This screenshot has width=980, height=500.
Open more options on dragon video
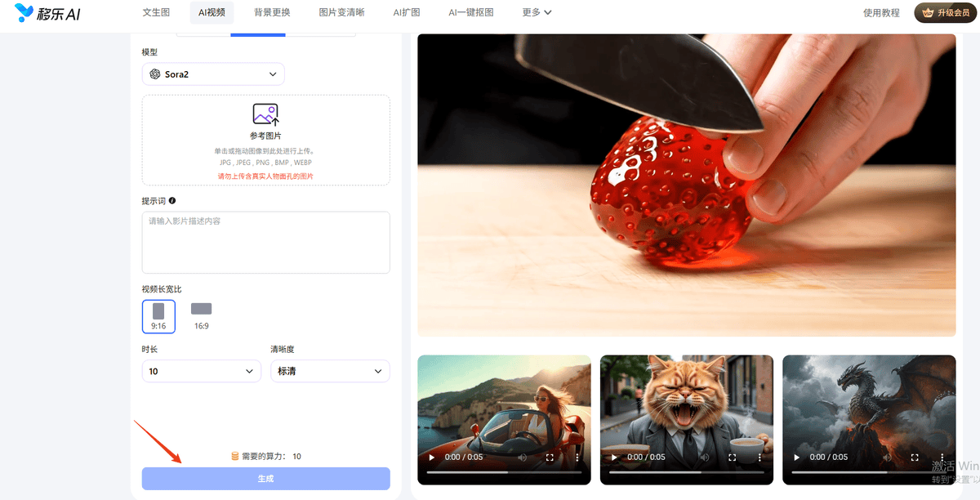(942, 458)
